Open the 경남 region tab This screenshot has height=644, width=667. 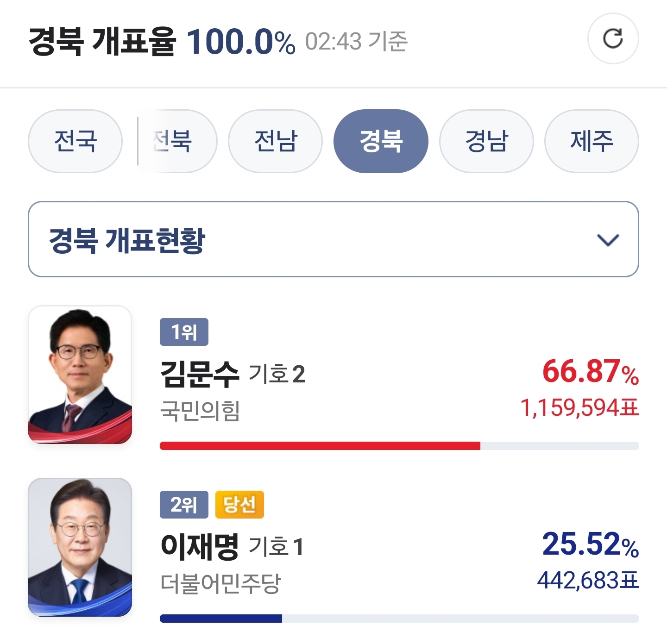point(486,141)
